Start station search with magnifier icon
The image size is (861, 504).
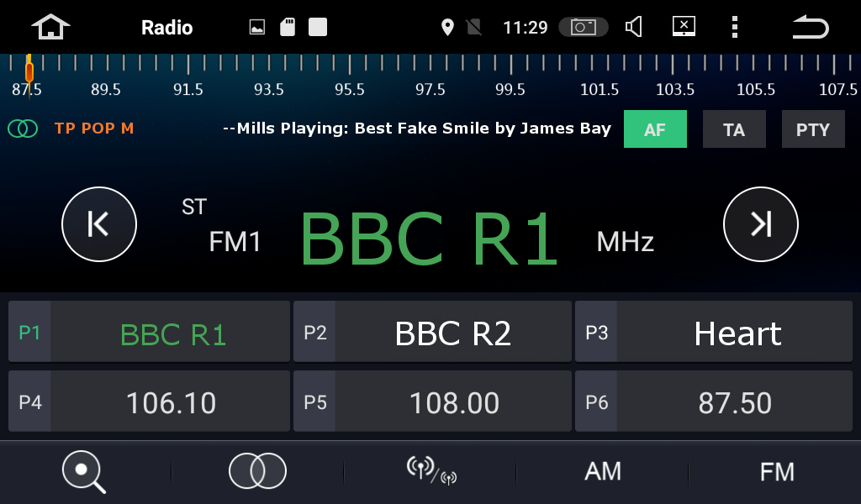pyautogui.click(x=84, y=472)
